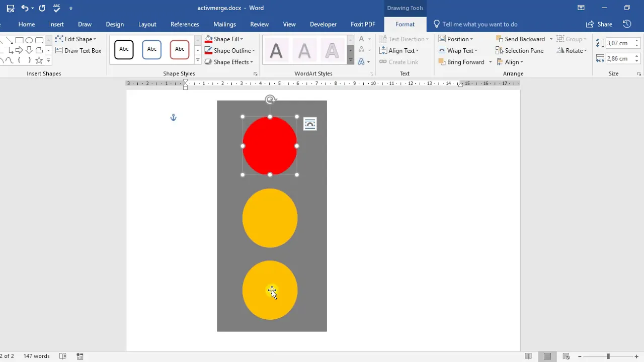Click Tell me what you want to do
Viewport: 644px width, 362px height.
point(475,24)
